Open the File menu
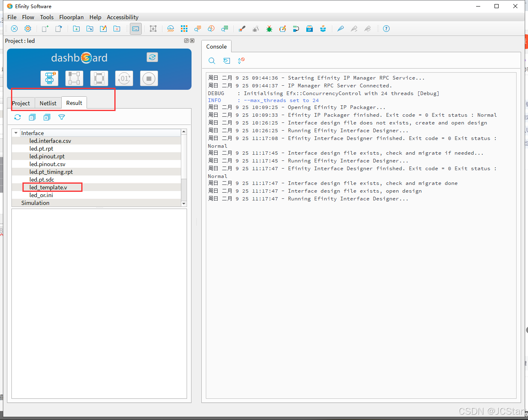 (12, 17)
